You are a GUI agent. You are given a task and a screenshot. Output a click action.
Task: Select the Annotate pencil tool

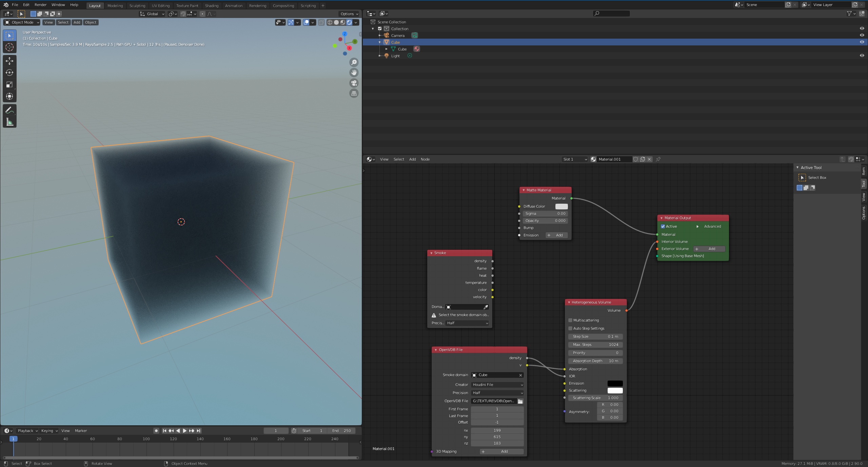[9, 110]
